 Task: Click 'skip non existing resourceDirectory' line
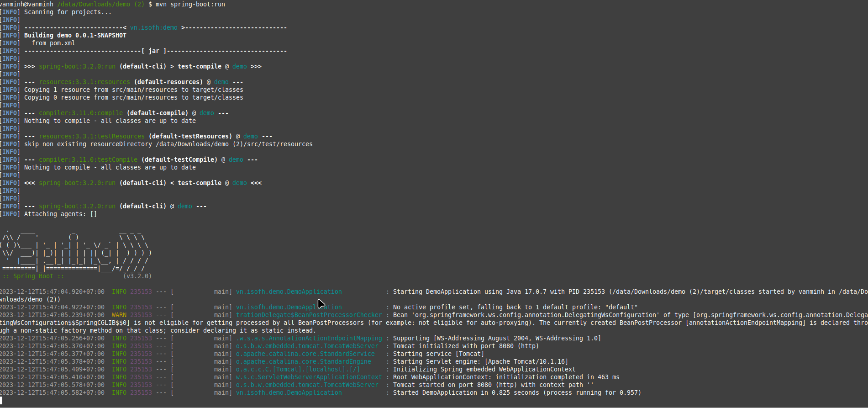point(168,144)
